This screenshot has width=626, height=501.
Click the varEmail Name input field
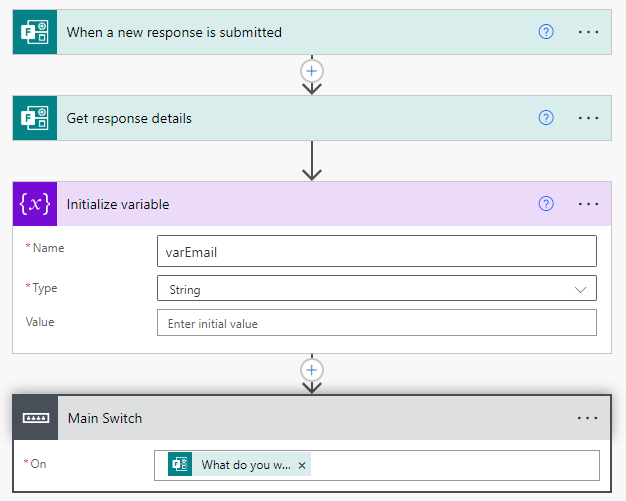(x=376, y=252)
